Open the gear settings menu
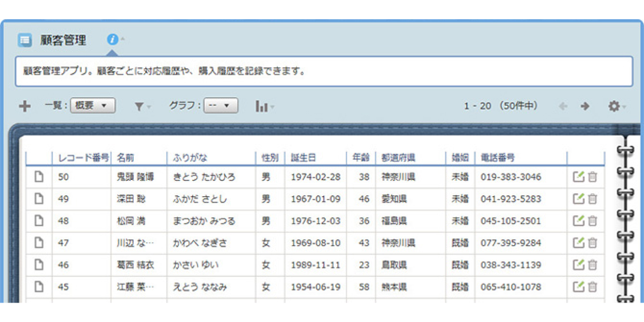Viewport: 644px width, 322px height. (x=614, y=106)
